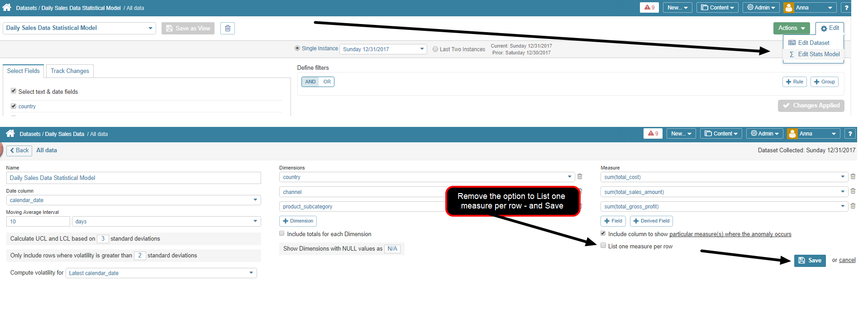This screenshot has width=868, height=310.
Task: Open the sum(total_sales_amount) measure dropdown
Action: coord(724,192)
